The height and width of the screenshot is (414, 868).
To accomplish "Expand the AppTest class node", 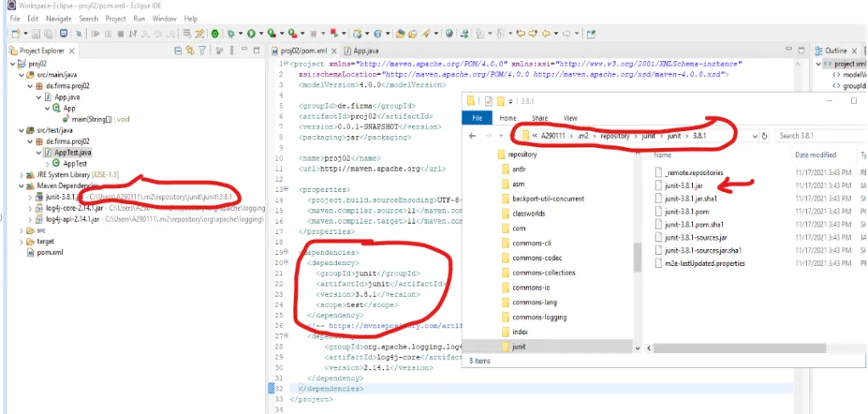I will 47,164.
